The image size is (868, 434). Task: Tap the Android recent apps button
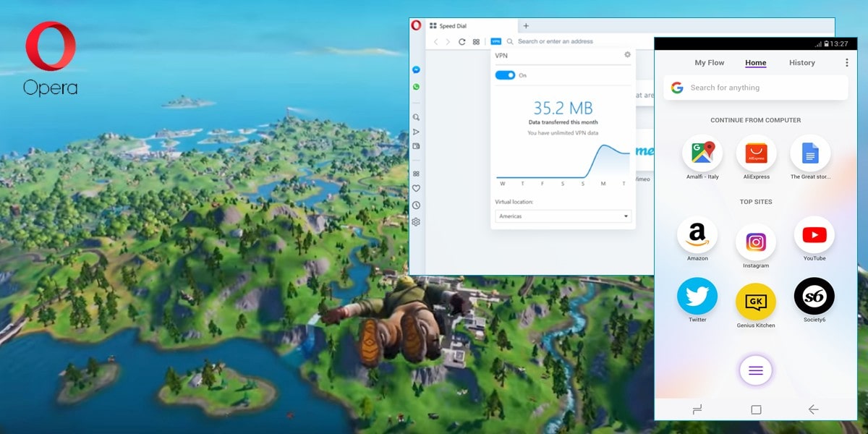[x=697, y=409]
